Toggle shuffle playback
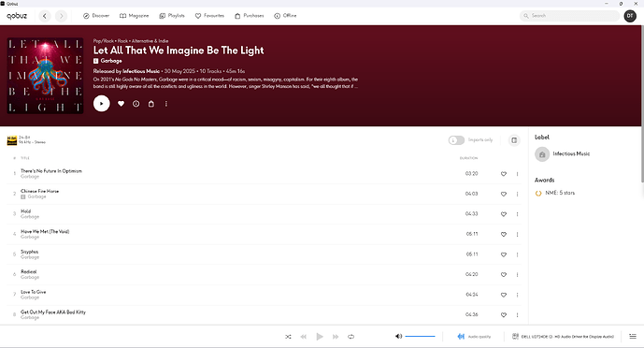This screenshot has height=348, width=644. [x=288, y=337]
